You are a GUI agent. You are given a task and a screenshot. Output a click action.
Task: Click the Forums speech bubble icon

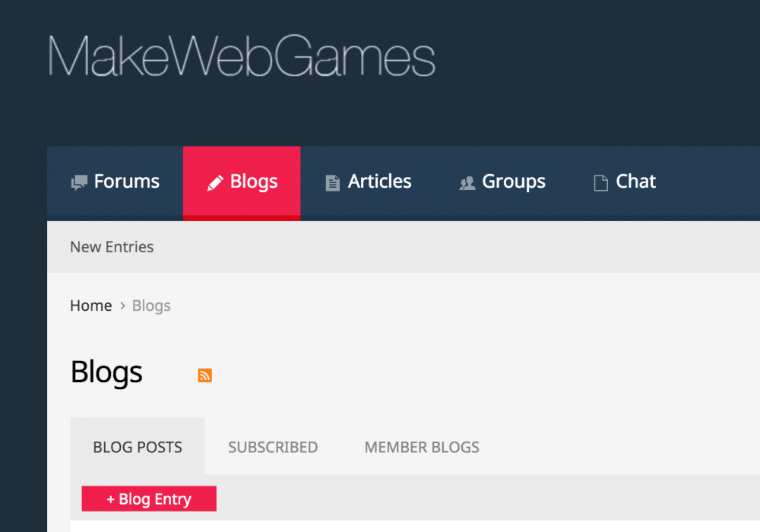[79, 182]
